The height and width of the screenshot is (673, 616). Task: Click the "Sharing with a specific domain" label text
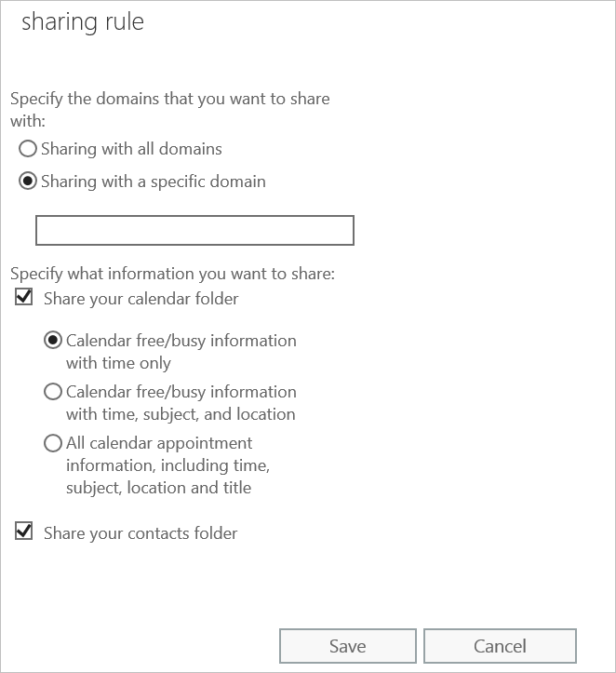154,182
